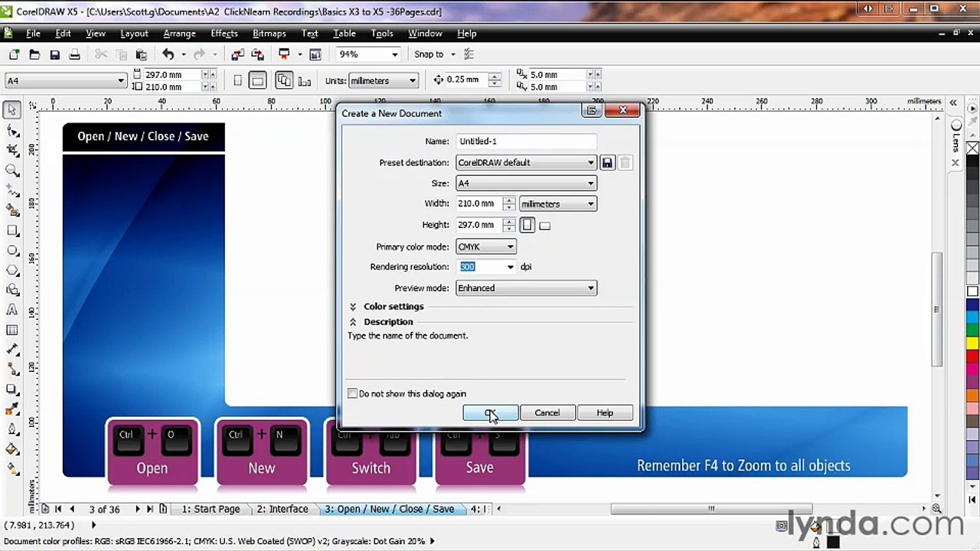Click the Name field containing Untitled-1
980x551 pixels.
point(526,141)
